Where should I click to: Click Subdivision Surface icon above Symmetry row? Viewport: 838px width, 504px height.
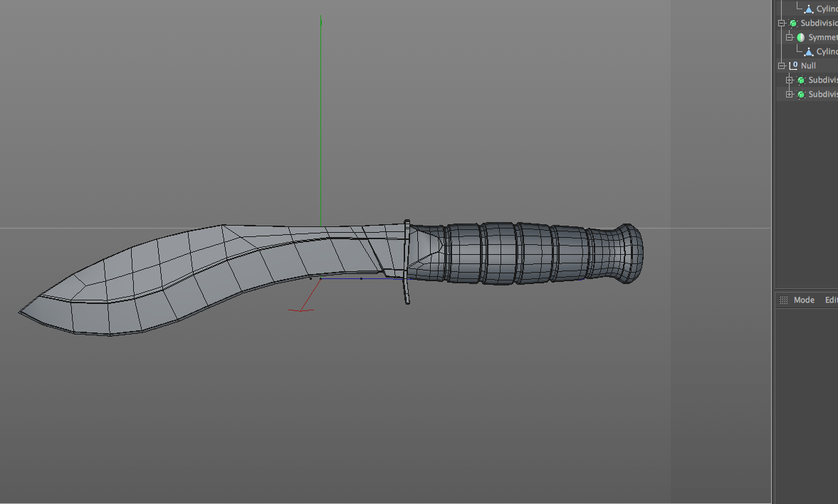click(793, 23)
